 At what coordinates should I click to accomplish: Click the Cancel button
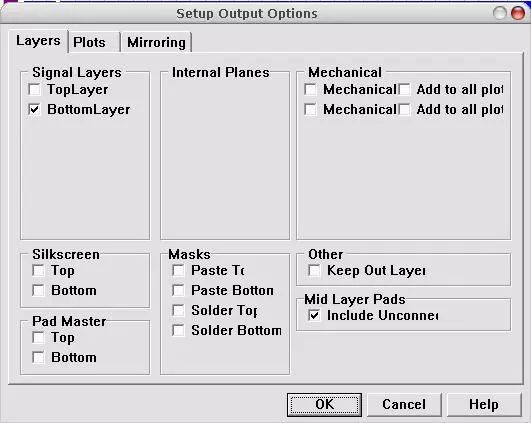404,405
